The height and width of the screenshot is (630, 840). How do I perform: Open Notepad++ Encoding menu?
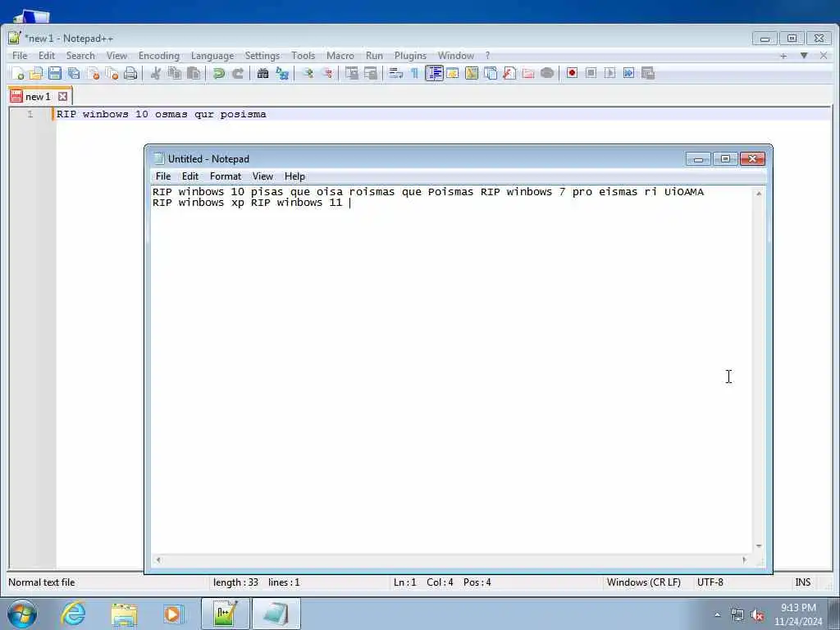[159, 56]
